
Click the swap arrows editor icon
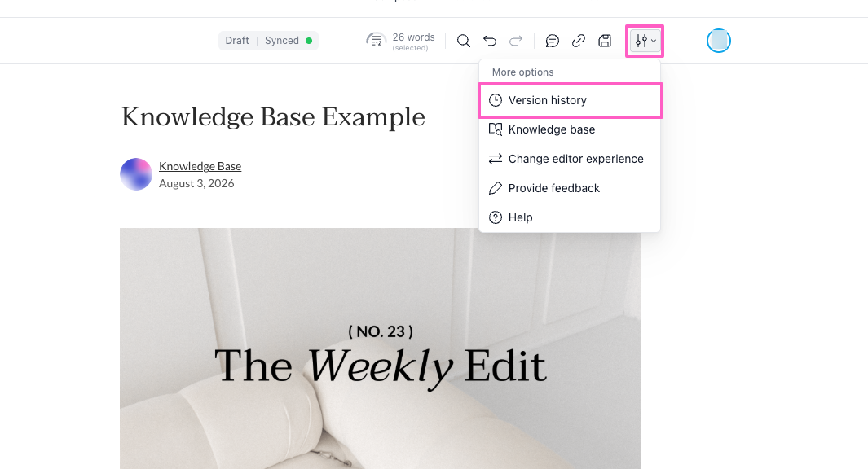[496, 159]
